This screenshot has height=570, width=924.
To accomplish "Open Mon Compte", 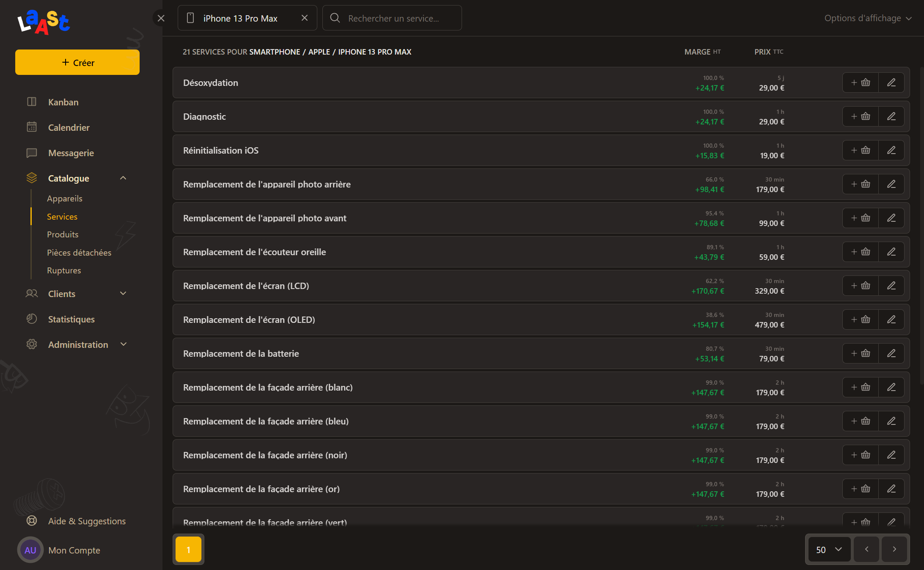I will click(74, 550).
